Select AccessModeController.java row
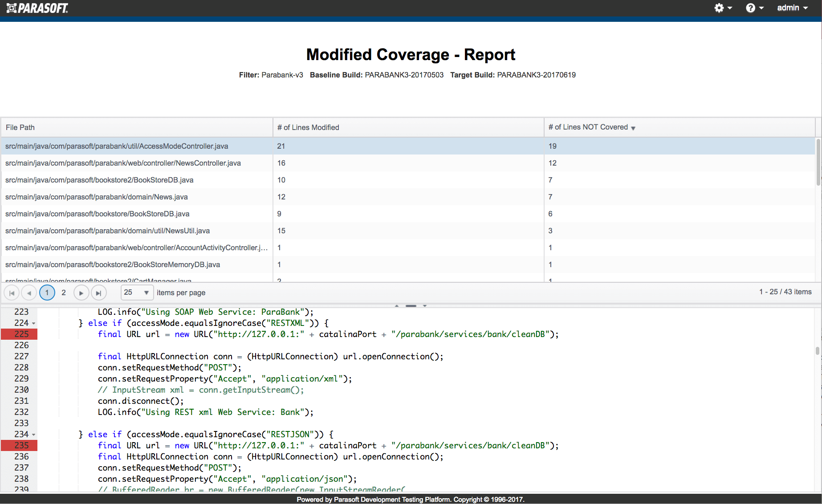 pos(408,146)
